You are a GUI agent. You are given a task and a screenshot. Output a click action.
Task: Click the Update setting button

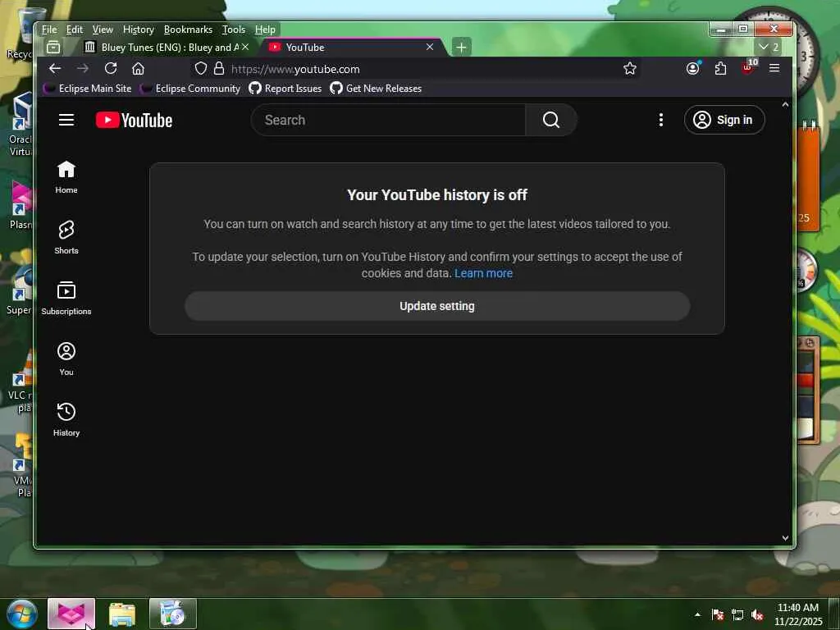click(437, 306)
